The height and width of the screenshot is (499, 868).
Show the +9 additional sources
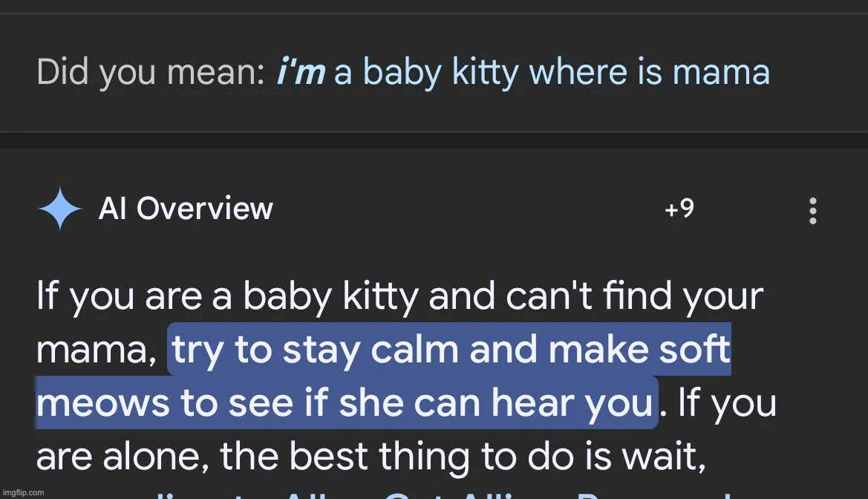(x=679, y=209)
